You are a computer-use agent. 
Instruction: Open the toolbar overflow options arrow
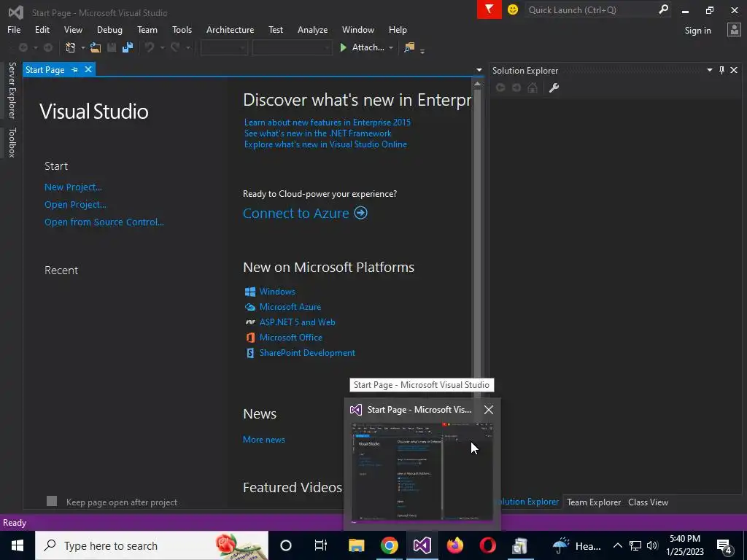coord(422,50)
